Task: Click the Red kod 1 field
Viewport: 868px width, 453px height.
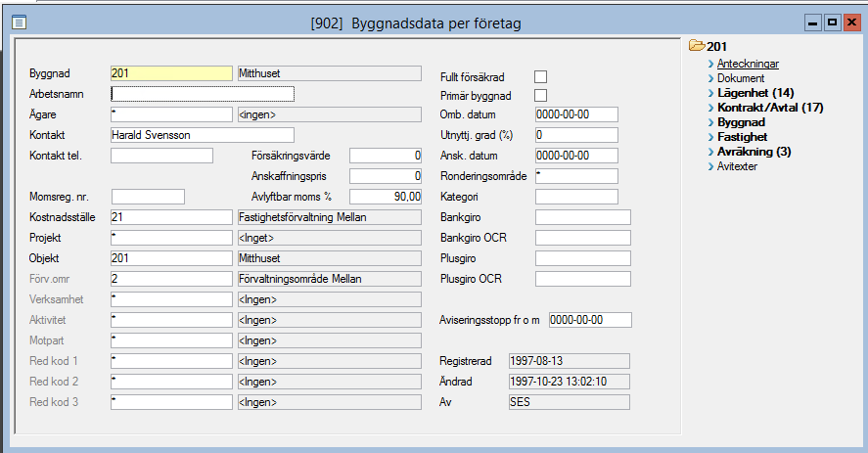Action: coord(171,361)
